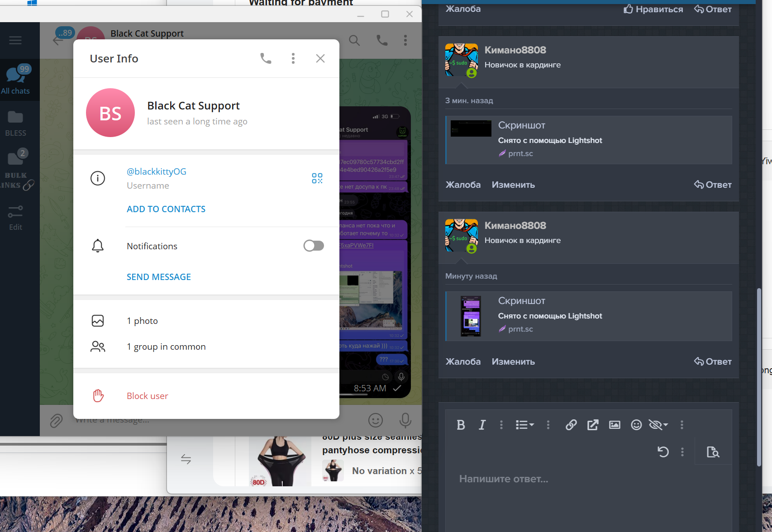Open the smiley emoji picker in editor

pyautogui.click(x=636, y=425)
